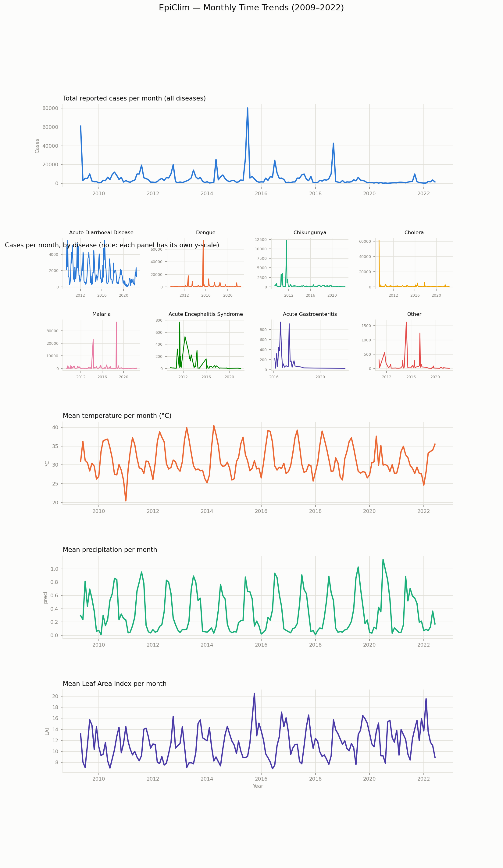The height and width of the screenshot is (868, 503).
Task: Click the 'Chikungunya' panel title
Action: (x=310, y=232)
